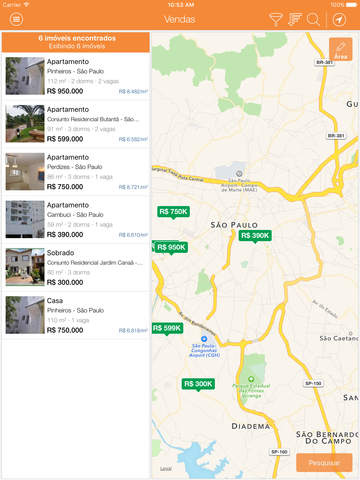Open the Apartamento Perdizes R$ 750.000 listing
Image resolution: width=360 pixels, height=480 pixels.
coord(76,172)
